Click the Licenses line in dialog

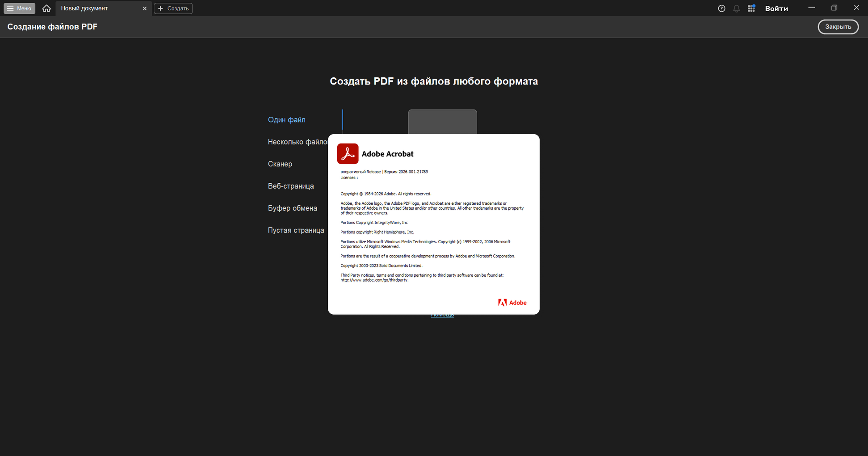pyautogui.click(x=349, y=178)
